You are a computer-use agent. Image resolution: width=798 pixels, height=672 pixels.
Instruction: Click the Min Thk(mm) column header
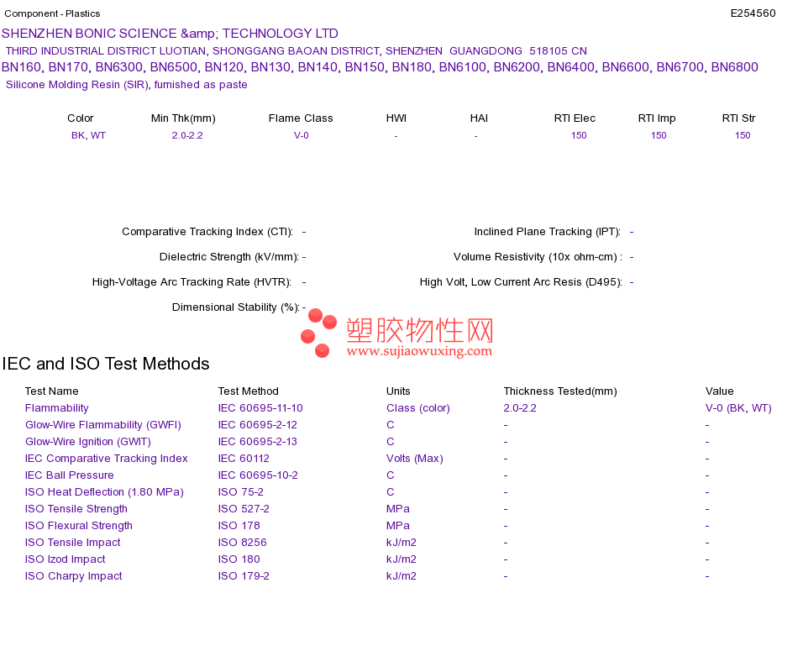click(x=183, y=118)
